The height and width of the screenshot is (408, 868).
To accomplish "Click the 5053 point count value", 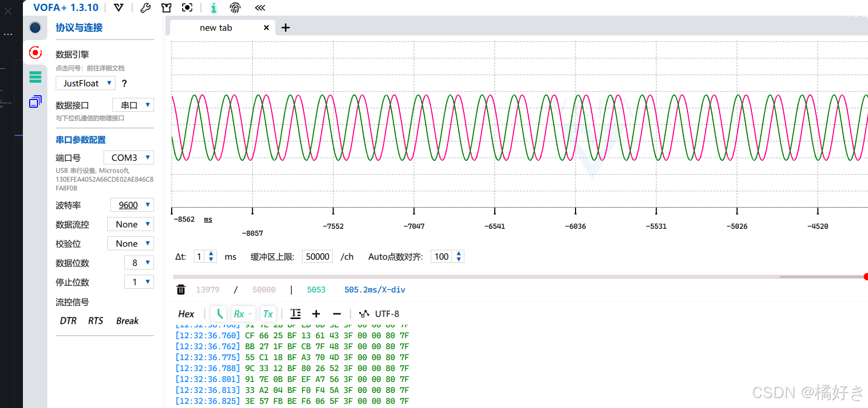I will [x=316, y=289].
